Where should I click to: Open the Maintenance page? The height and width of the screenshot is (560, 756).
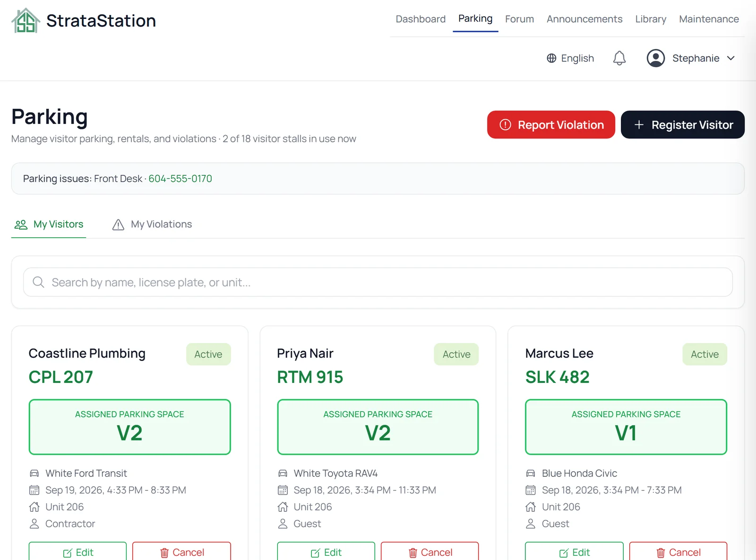click(x=709, y=19)
